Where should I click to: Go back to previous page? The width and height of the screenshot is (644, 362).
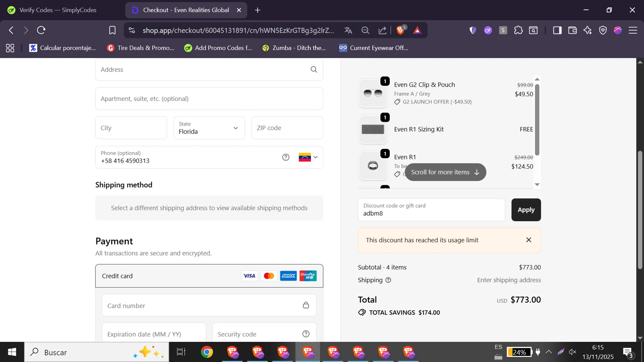(x=12, y=30)
